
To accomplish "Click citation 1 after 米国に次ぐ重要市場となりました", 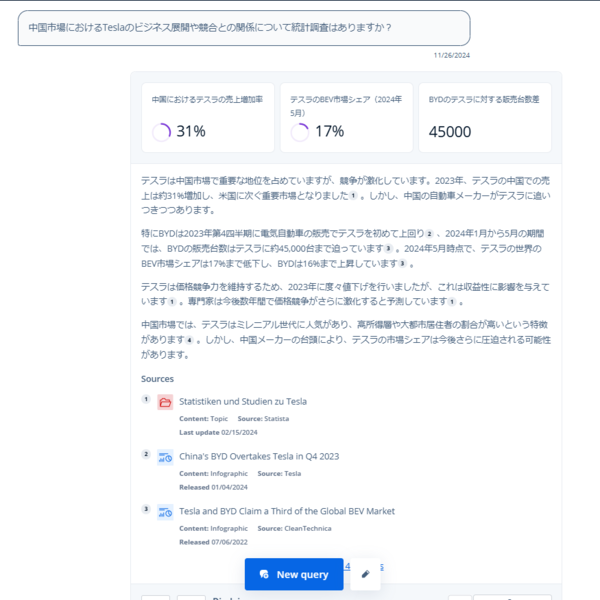I will (x=353, y=196).
